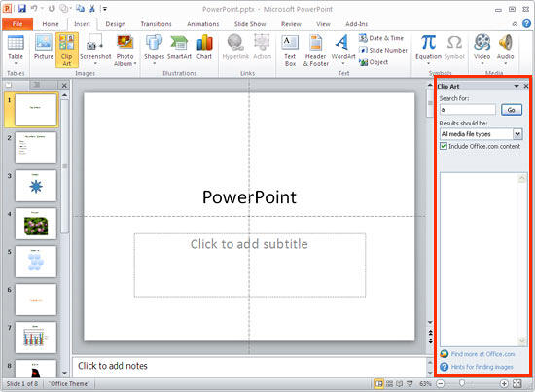The image size is (535, 392).
Task: Click the notes area below slide
Action: [x=249, y=366]
